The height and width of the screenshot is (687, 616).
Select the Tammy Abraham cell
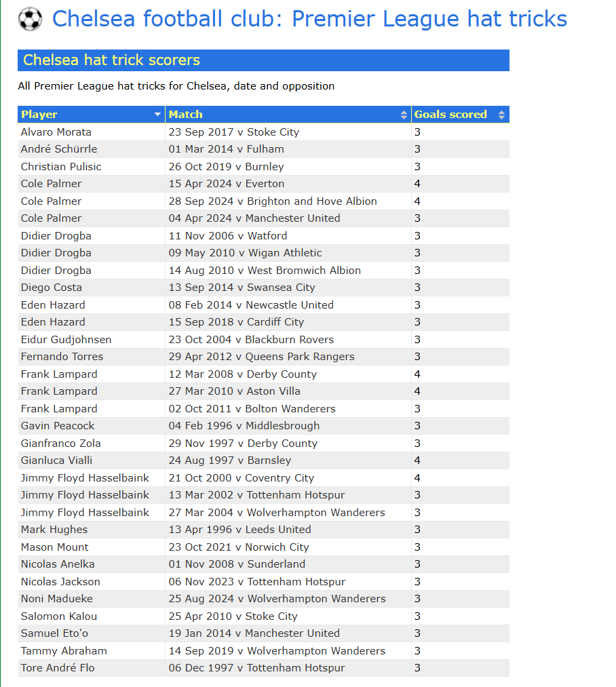coord(91,651)
